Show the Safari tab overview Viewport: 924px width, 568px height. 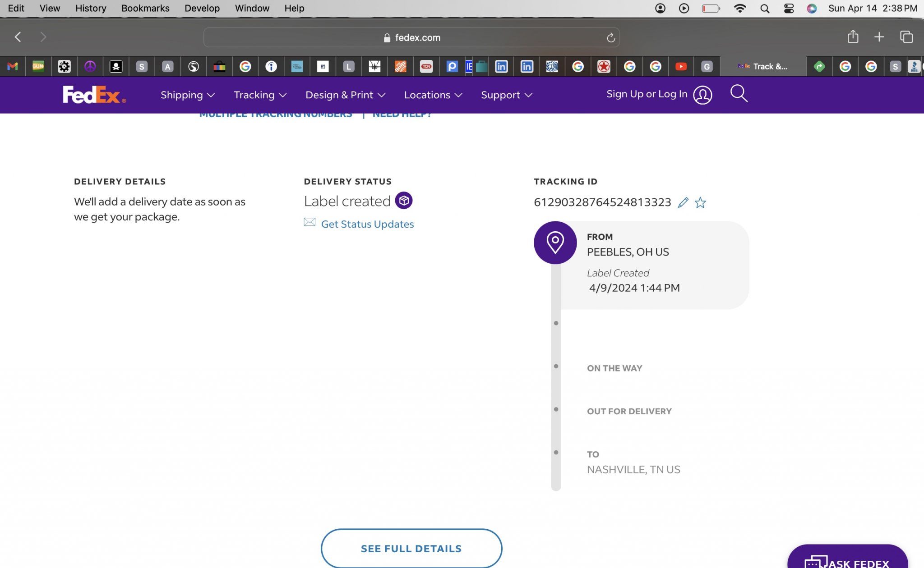click(906, 37)
